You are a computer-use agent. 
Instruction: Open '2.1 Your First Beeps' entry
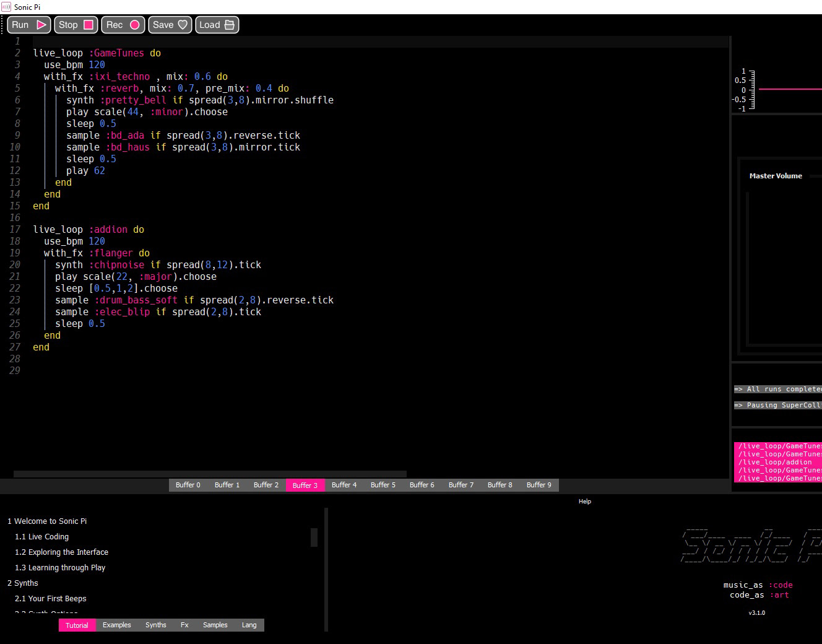51,599
